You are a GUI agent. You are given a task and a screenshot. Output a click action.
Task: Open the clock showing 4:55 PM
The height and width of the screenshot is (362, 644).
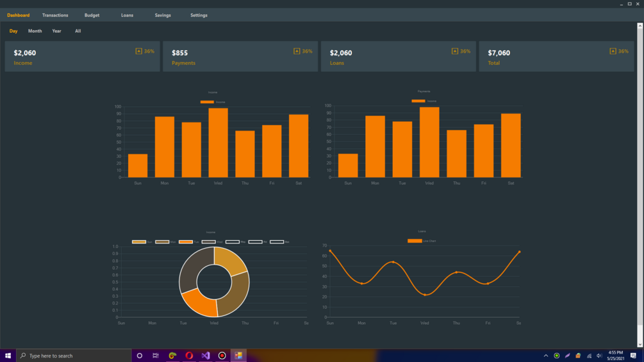[x=615, y=356]
